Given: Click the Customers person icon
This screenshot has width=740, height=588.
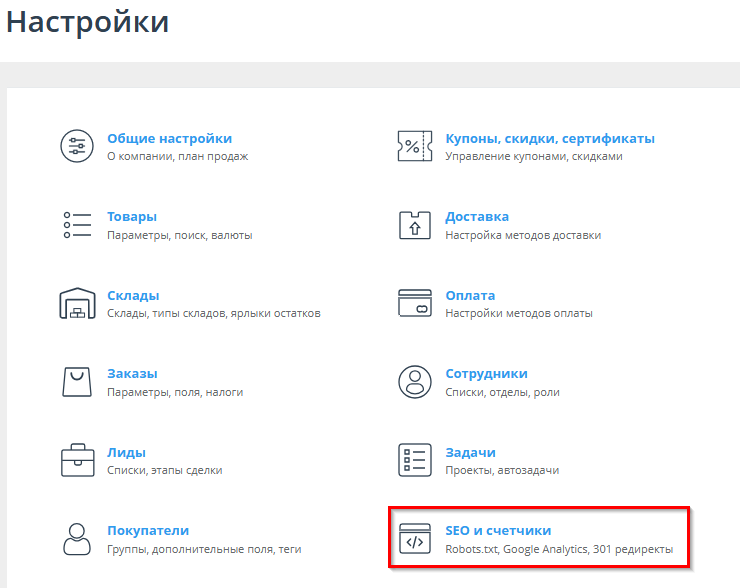Looking at the screenshot, I should (x=77, y=539).
